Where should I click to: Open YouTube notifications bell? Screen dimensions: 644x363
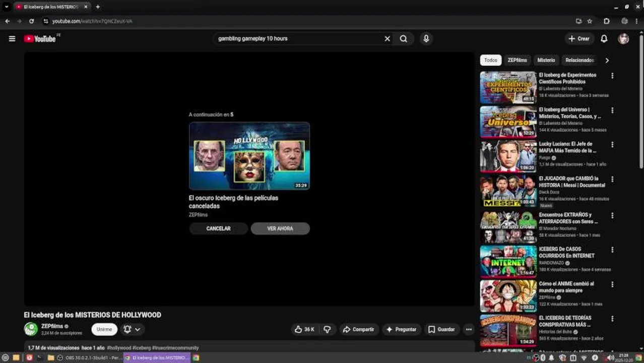pyautogui.click(x=604, y=39)
